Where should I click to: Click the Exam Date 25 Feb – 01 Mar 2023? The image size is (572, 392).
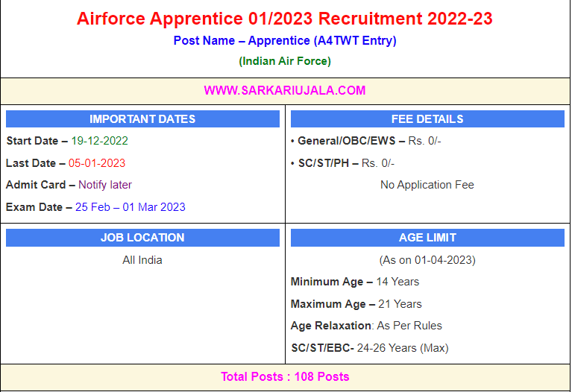131,207
